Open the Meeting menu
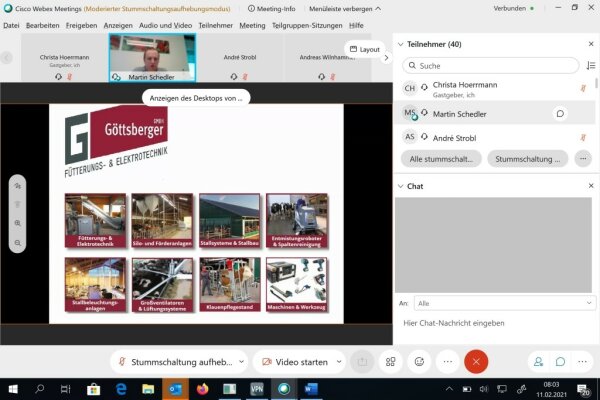This screenshot has height=400, width=600. 252,26
